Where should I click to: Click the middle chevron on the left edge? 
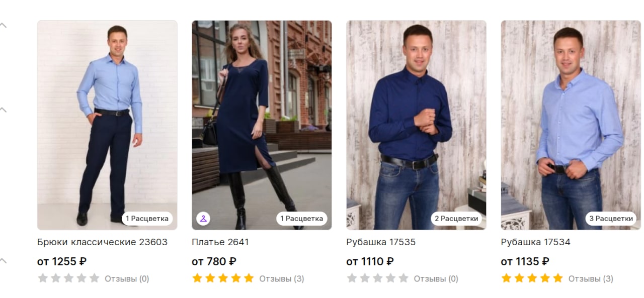[4, 110]
